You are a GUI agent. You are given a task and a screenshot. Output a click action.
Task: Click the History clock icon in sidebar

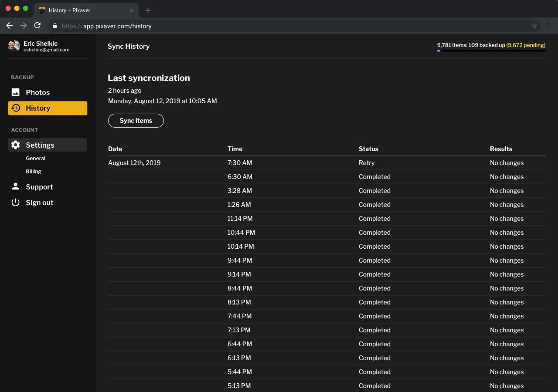[16, 108]
